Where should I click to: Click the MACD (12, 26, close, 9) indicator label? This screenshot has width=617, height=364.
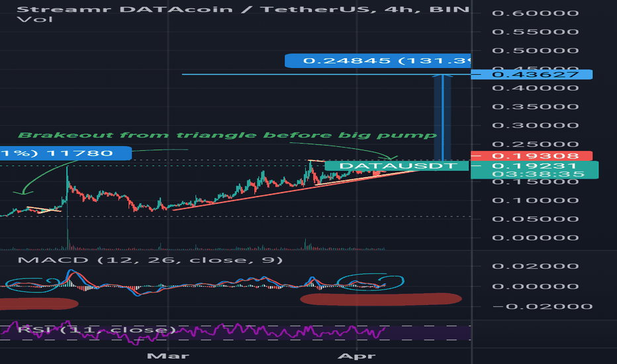[x=150, y=260]
